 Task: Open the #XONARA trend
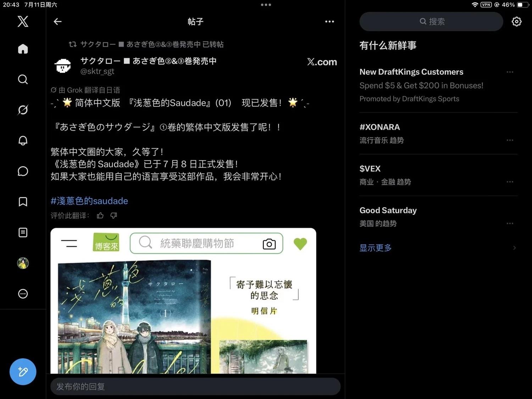(438, 133)
